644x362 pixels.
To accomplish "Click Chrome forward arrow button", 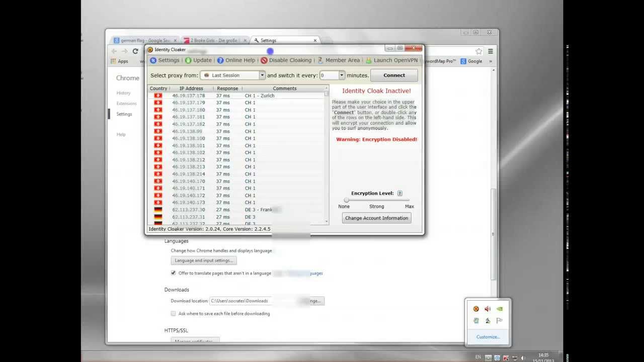I will 124,51.
